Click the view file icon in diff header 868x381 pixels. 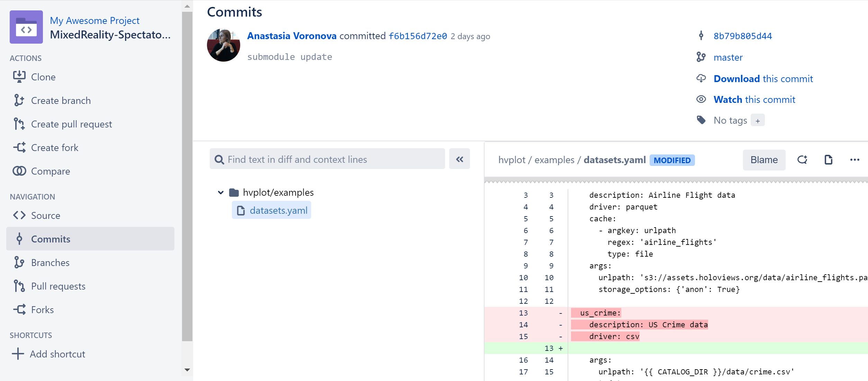828,160
